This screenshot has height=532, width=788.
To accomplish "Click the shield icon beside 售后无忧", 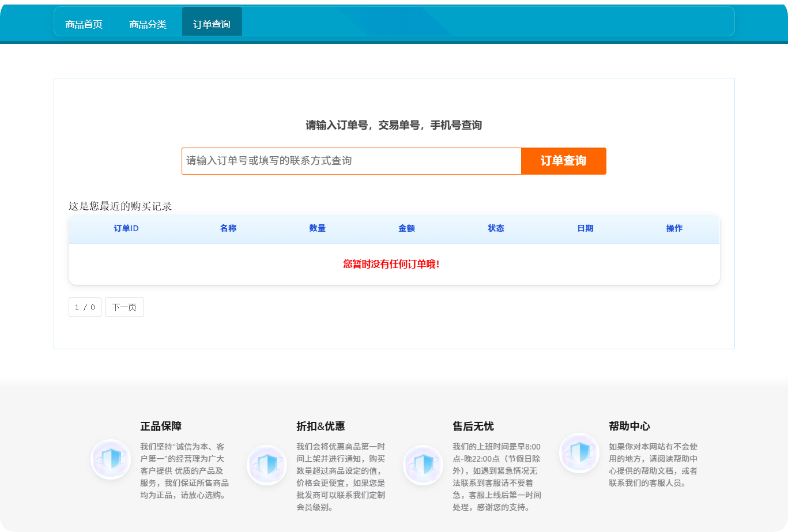I will pyautogui.click(x=423, y=465).
